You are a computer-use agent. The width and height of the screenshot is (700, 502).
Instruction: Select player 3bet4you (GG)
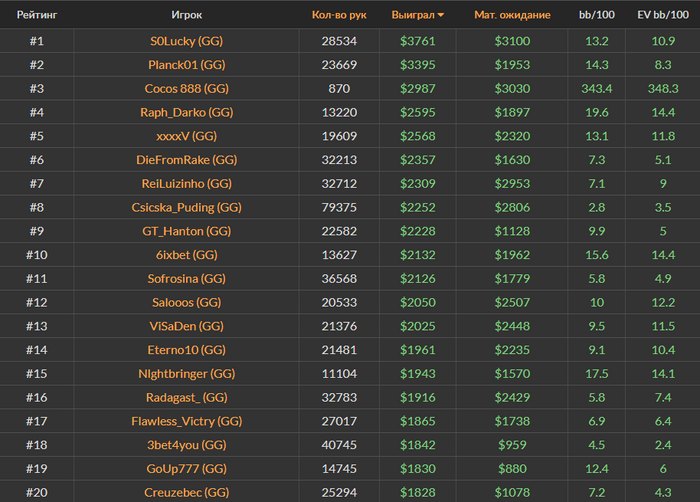pyautogui.click(x=186, y=445)
